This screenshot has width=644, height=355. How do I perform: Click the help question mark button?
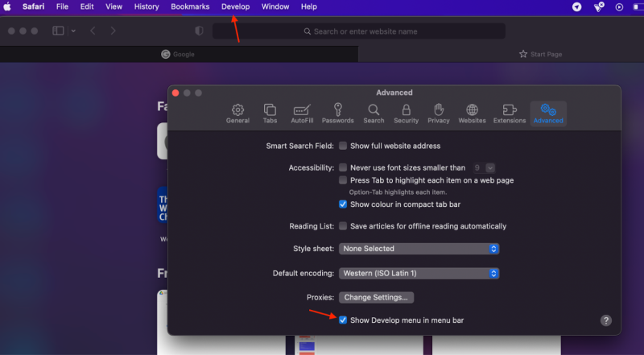[606, 320]
